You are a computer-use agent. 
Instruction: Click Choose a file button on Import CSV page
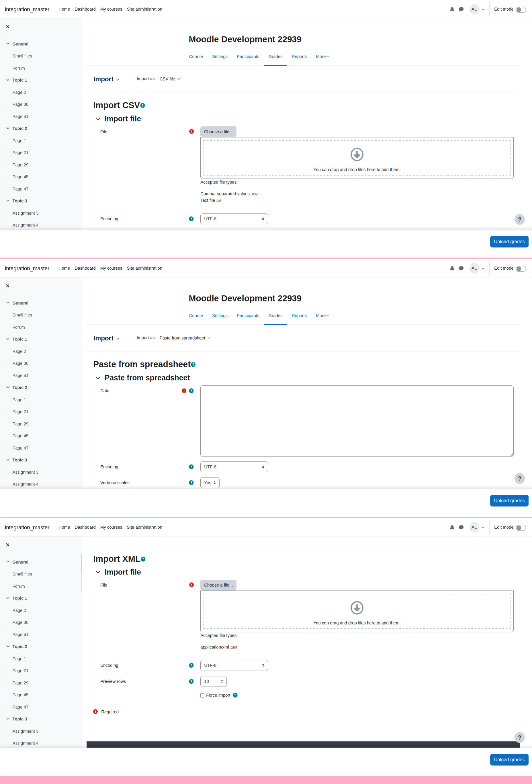(x=218, y=132)
